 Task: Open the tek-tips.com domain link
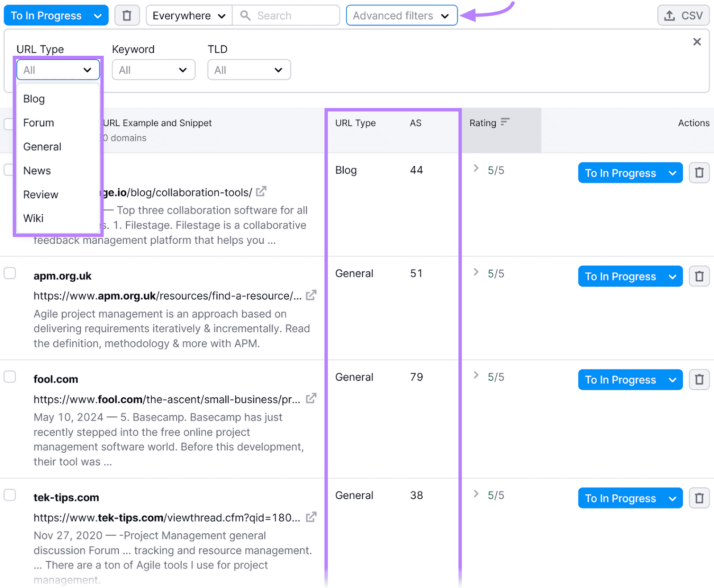66,497
